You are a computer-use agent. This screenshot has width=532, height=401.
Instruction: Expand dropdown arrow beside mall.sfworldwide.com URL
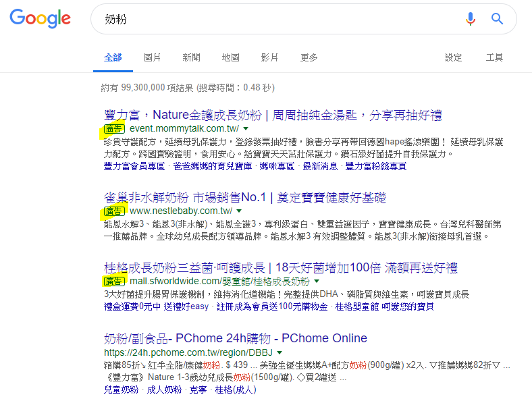coord(317,282)
